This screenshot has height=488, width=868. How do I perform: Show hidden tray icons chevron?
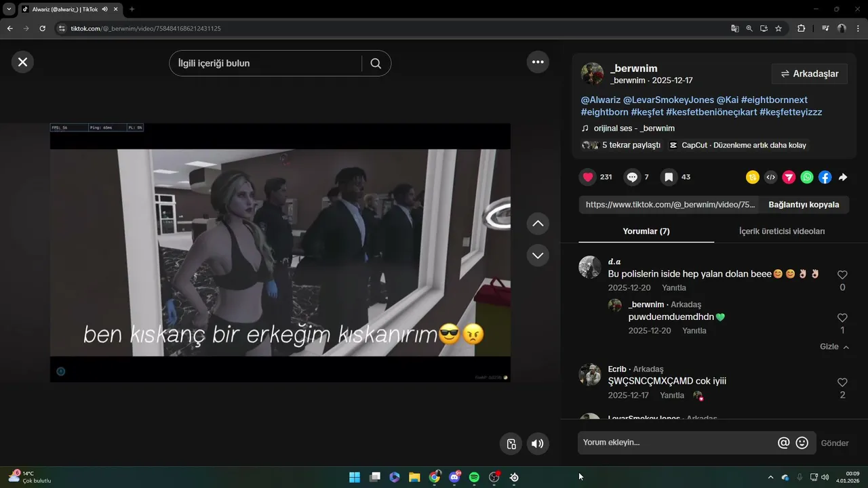click(770, 477)
